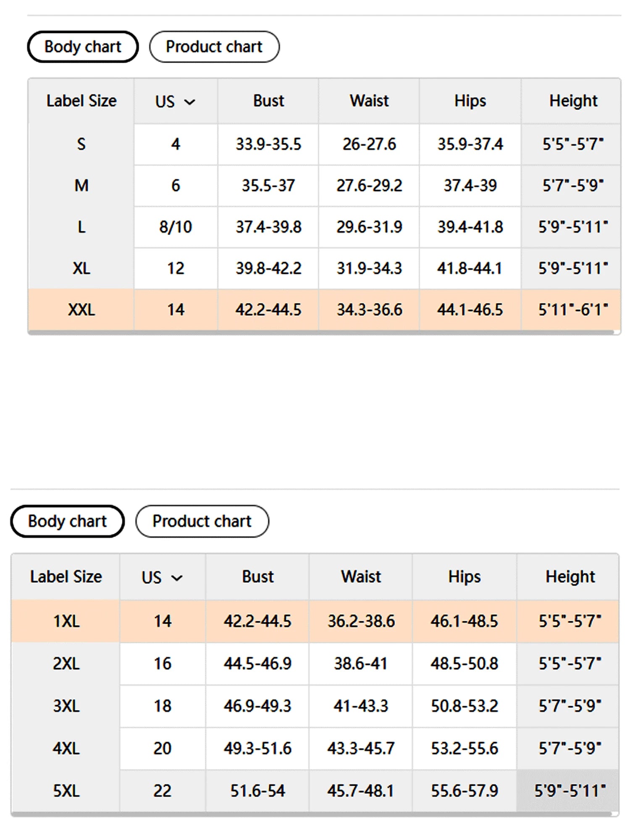Screen dimensions: 630x840
Task: Select the 1XL label size row
Action: pyautogui.click(x=315, y=621)
